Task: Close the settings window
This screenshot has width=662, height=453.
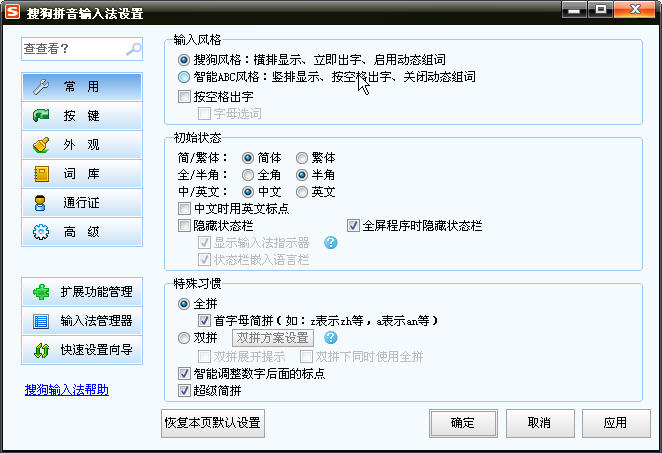Action: (x=635, y=10)
